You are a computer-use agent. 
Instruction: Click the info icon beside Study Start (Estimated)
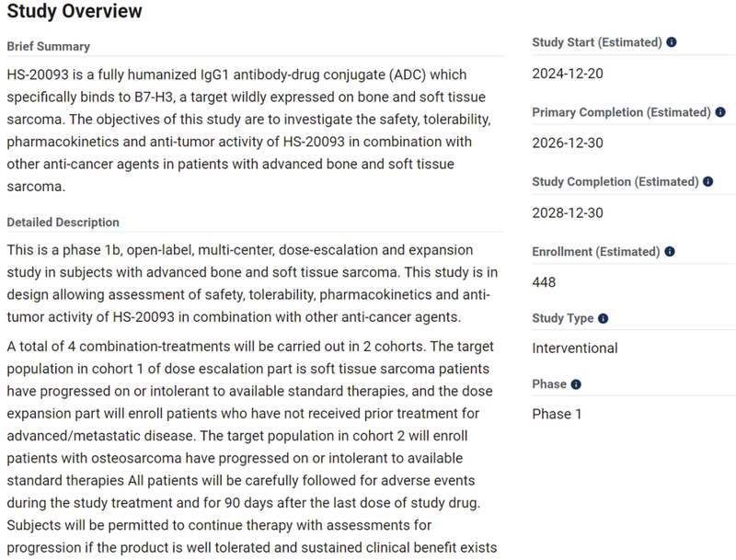[672, 42]
